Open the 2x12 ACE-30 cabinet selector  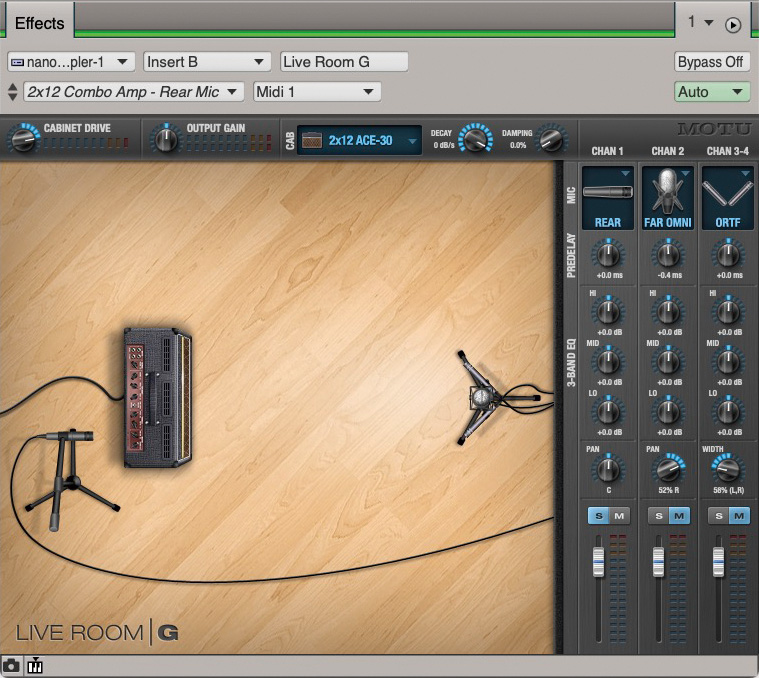pos(359,140)
